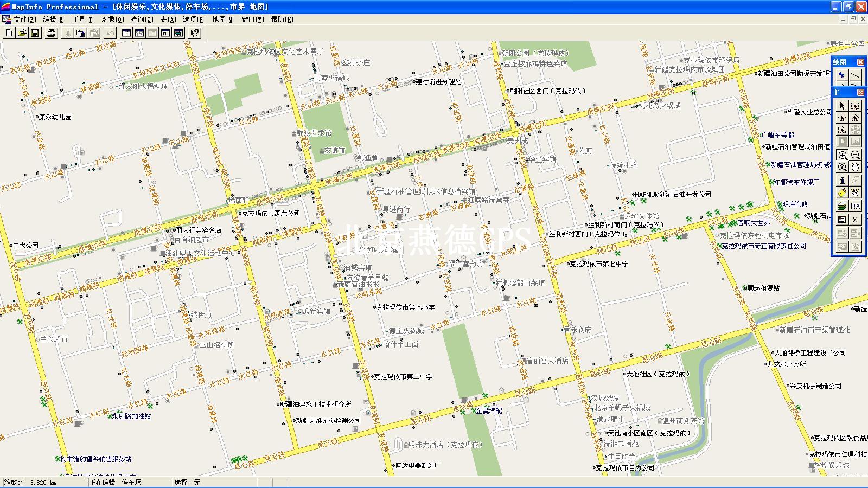Click the 顺起租赁站 map label

(763, 288)
